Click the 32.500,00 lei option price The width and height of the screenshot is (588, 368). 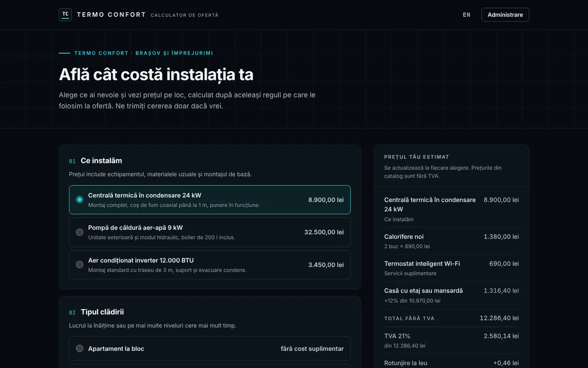[324, 232]
